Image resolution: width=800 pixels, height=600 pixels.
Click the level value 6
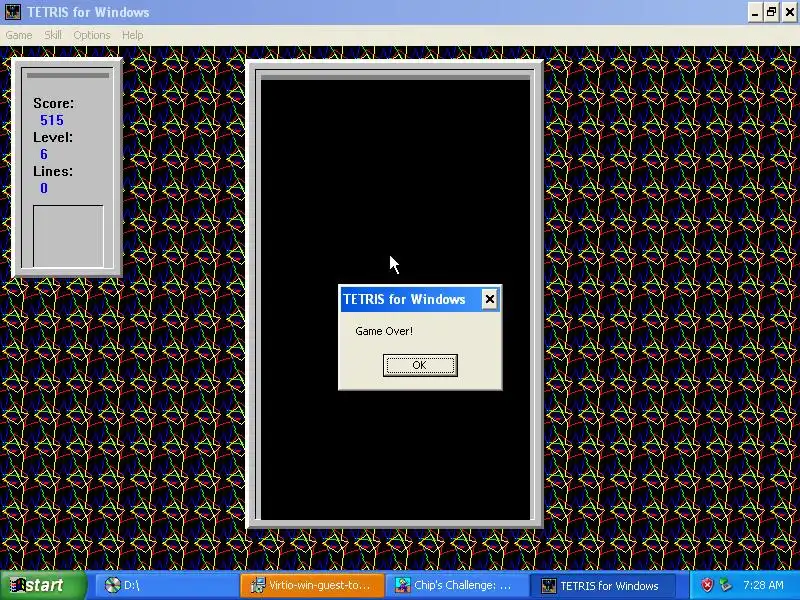[44, 154]
